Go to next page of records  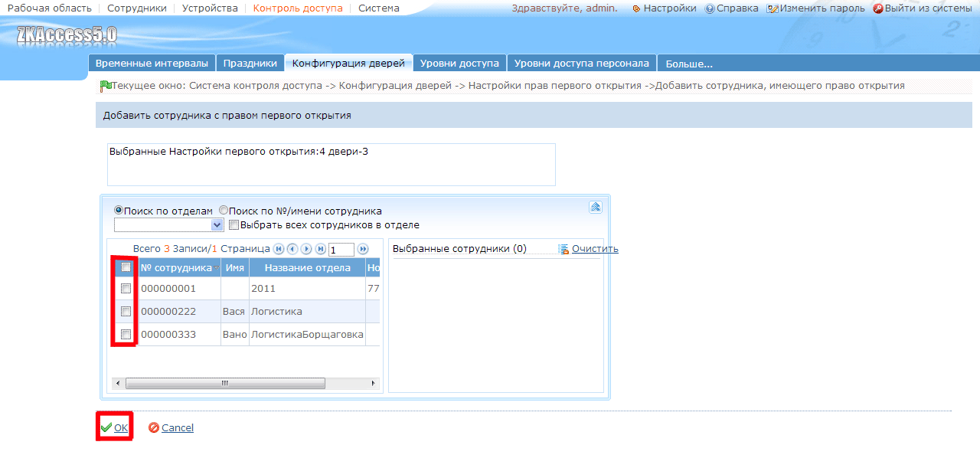[x=306, y=249]
